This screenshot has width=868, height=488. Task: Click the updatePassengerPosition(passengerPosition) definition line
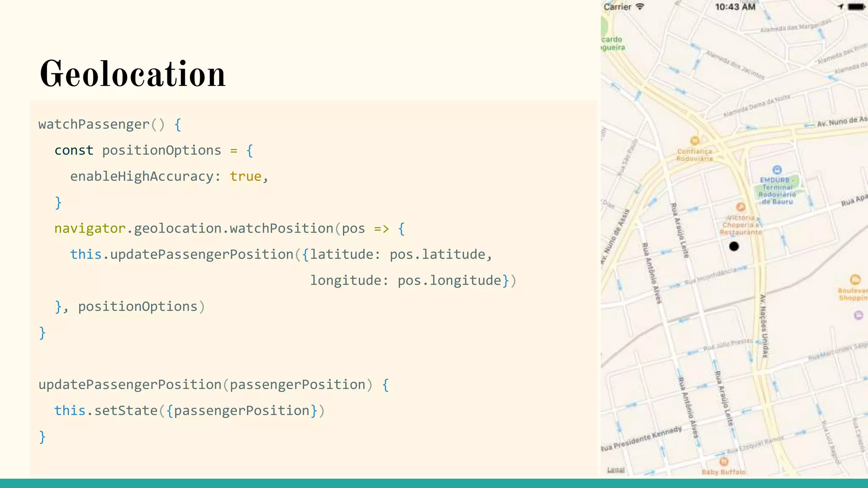coord(214,385)
